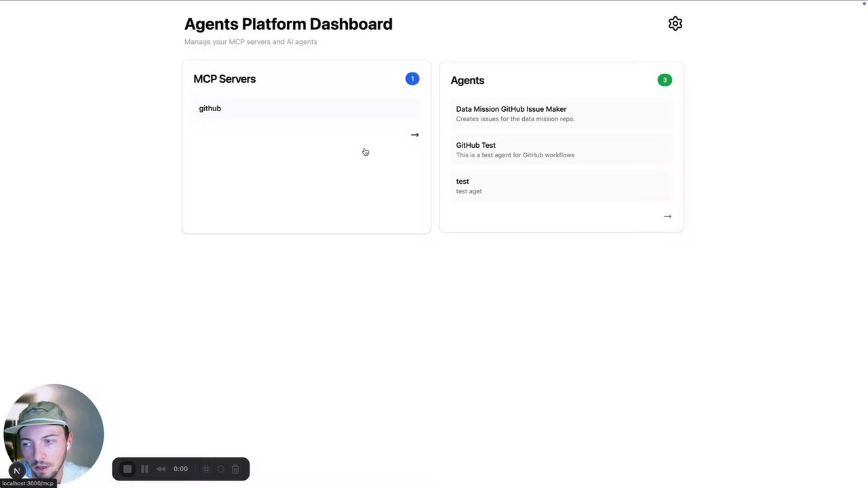
Task: Restart the recording with circular arrow icon
Action: tap(220, 469)
